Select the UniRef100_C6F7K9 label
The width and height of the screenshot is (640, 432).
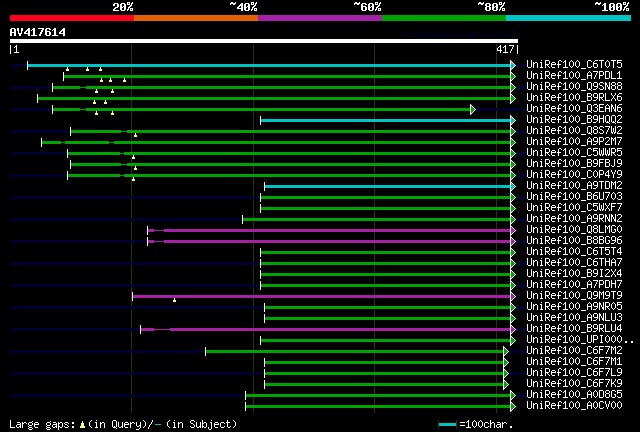574,384
